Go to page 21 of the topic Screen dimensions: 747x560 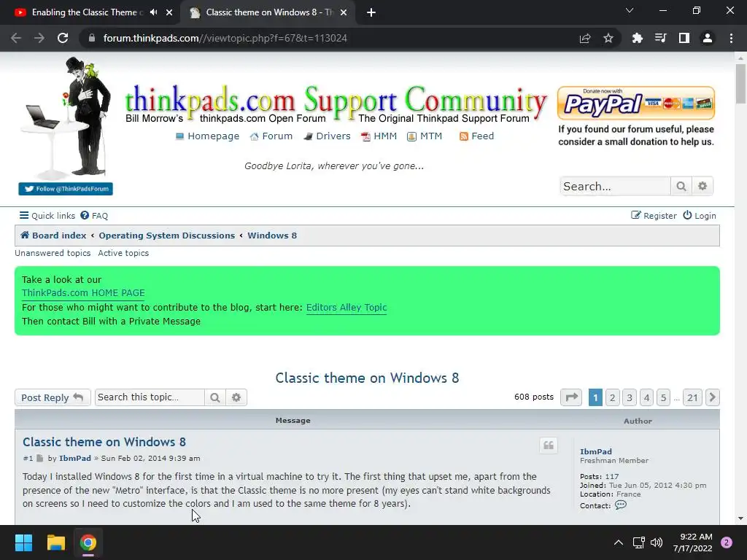point(693,397)
